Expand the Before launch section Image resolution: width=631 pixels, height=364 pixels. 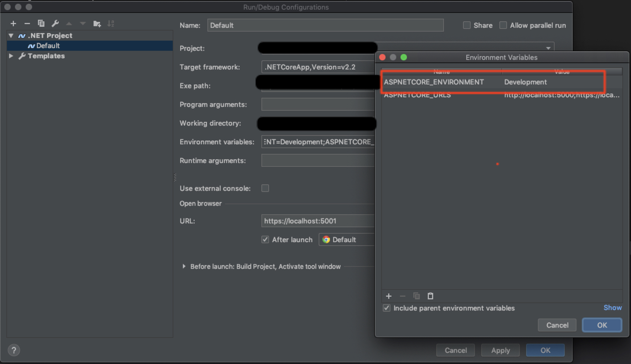(184, 266)
